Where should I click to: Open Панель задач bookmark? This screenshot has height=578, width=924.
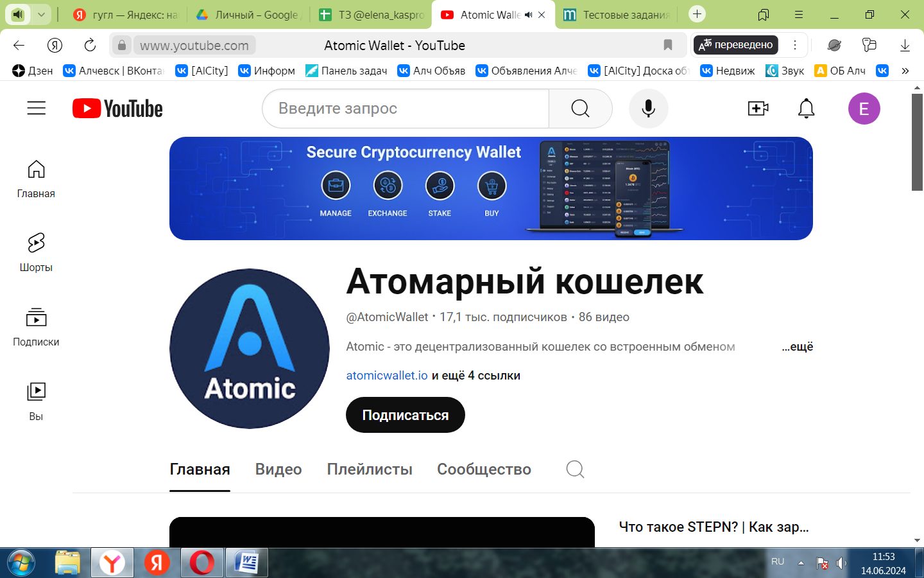pos(346,71)
